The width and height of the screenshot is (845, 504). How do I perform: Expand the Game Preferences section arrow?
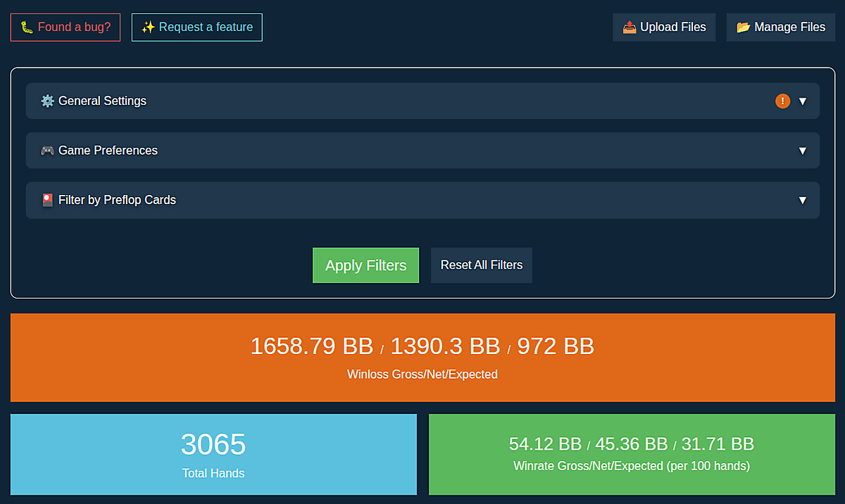pos(803,151)
